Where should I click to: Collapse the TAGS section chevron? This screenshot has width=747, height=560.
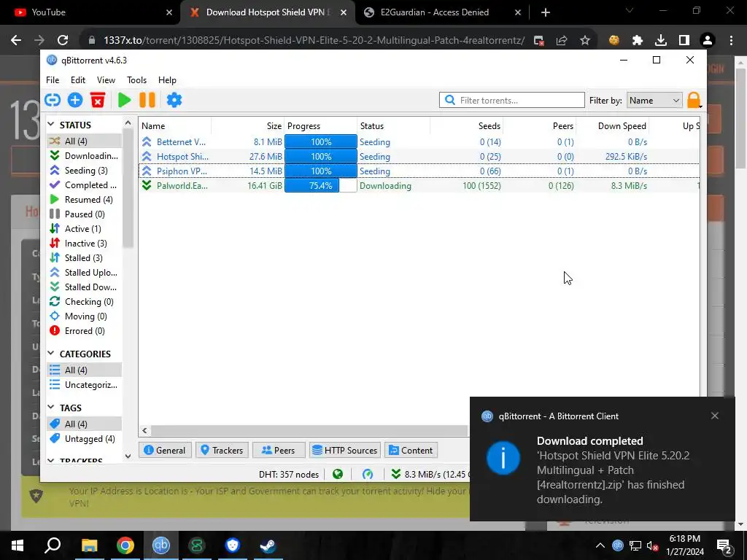(x=51, y=408)
